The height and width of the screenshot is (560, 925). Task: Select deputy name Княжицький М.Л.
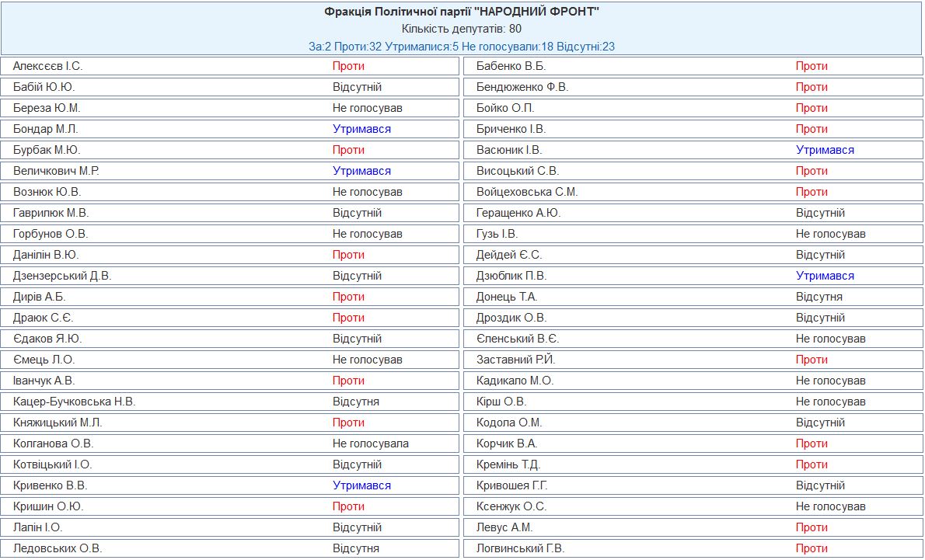(x=58, y=423)
